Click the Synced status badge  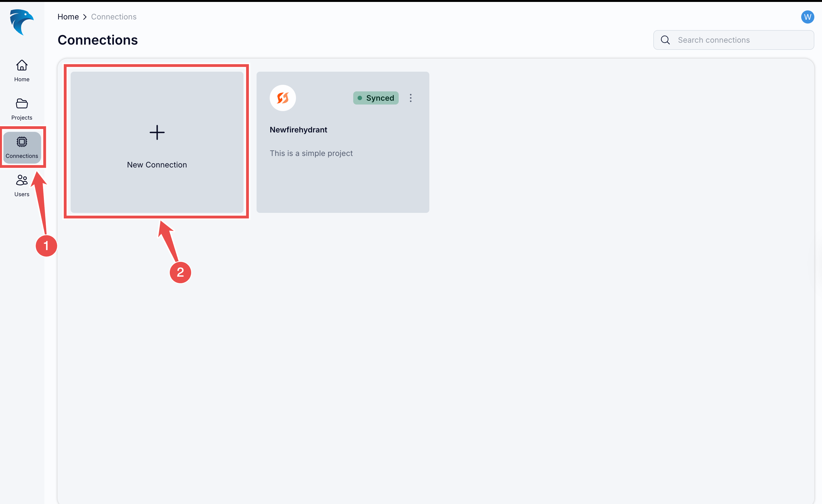coord(376,98)
